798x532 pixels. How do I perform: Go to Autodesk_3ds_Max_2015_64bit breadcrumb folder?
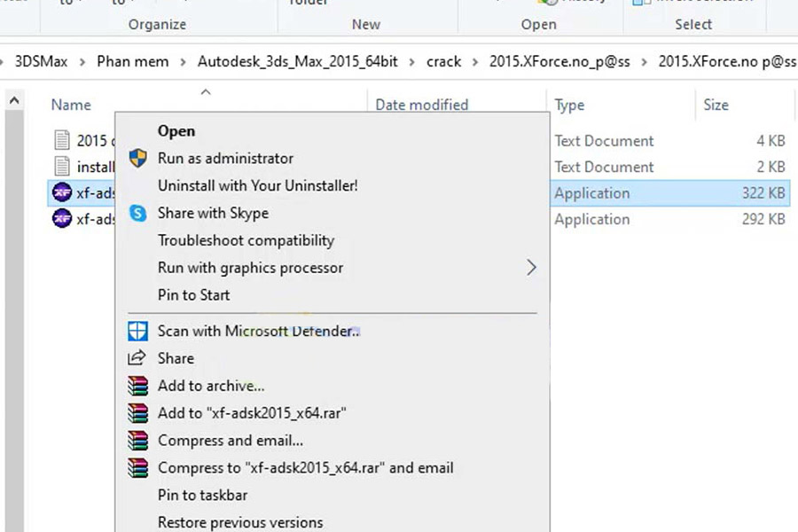click(298, 61)
